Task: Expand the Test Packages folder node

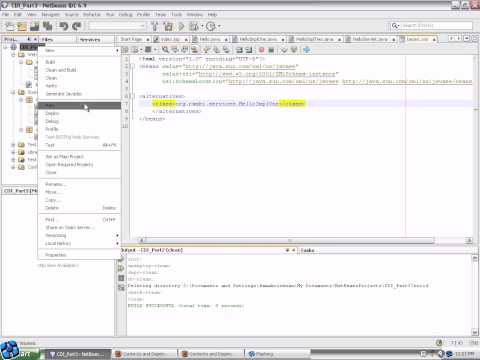Action: (x=13, y=145)
